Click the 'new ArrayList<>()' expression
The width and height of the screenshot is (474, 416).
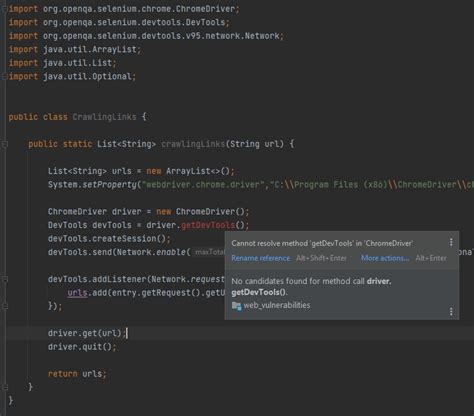pos(188,171)
